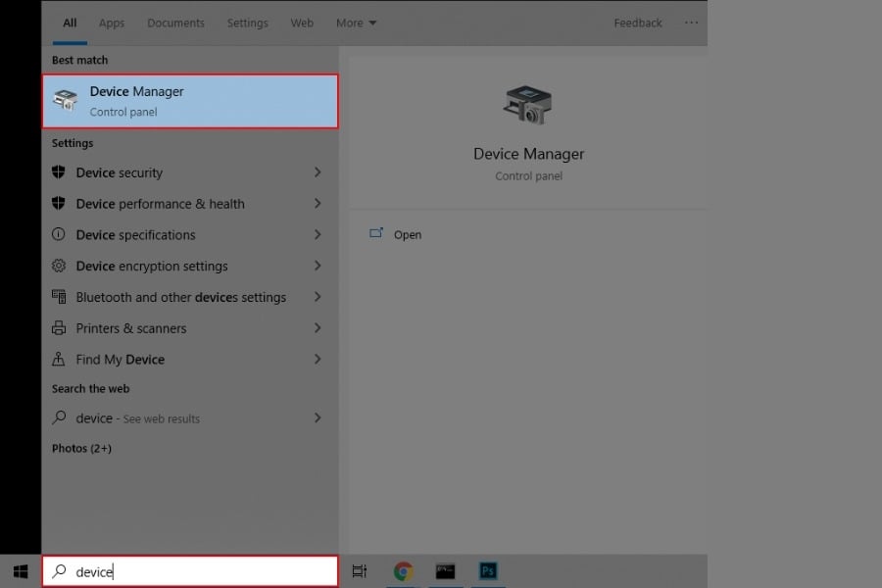Image resolution: width=882 pixels, height=588 pixels.
Task: Open Device Manager best match result
Action: pos(189,101)
